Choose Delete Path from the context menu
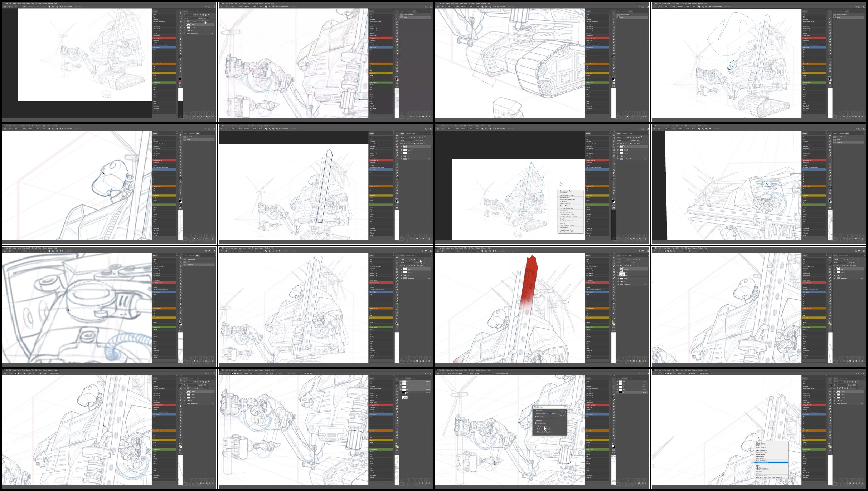 click(563, 193)
